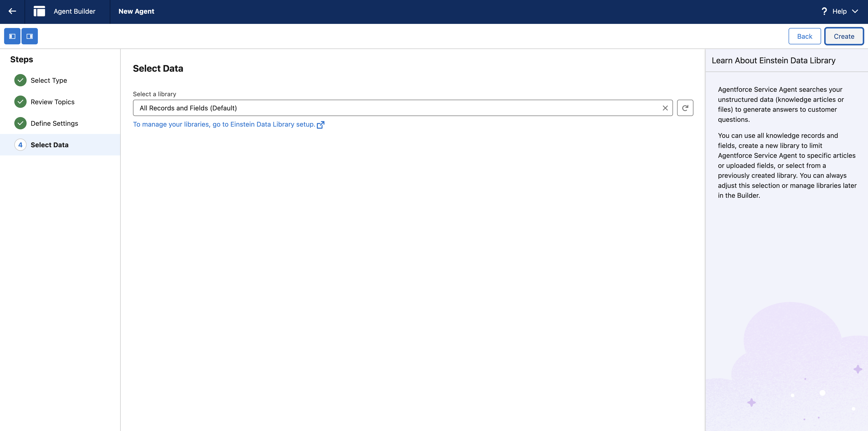This screenshot has width=868, height=431.
Task: Click the green checkmark beside Review Topics
Action: pos(20,102)
